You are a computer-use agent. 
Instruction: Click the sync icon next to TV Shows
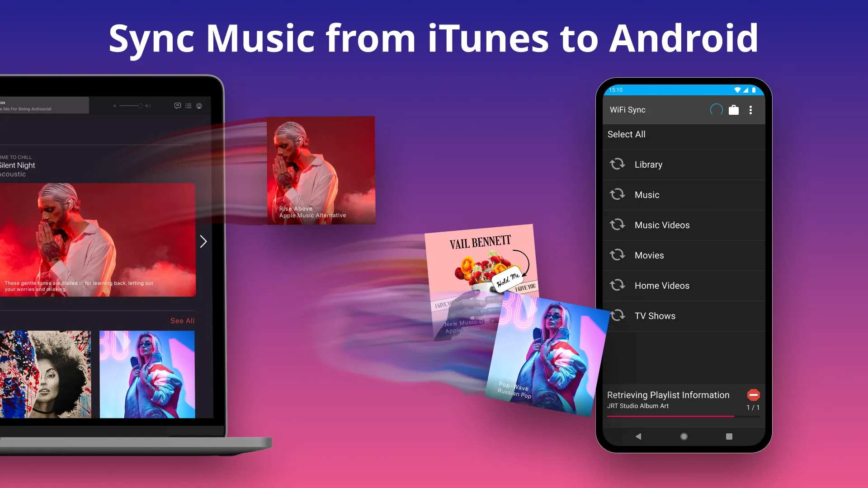pos(617,315)
